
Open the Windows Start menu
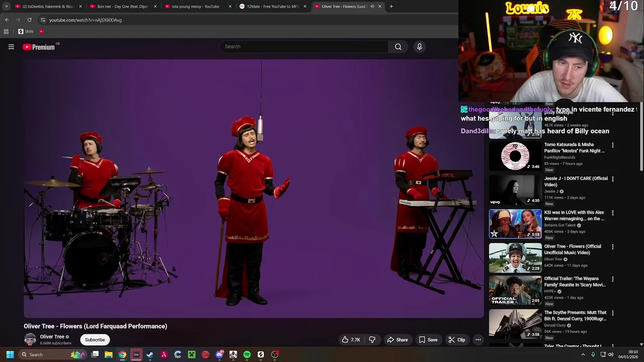[x=10, y=354]
